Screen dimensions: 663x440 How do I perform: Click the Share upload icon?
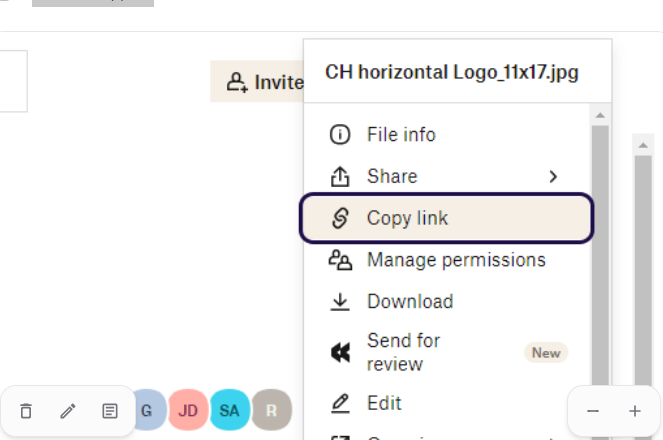pos(340,177)
